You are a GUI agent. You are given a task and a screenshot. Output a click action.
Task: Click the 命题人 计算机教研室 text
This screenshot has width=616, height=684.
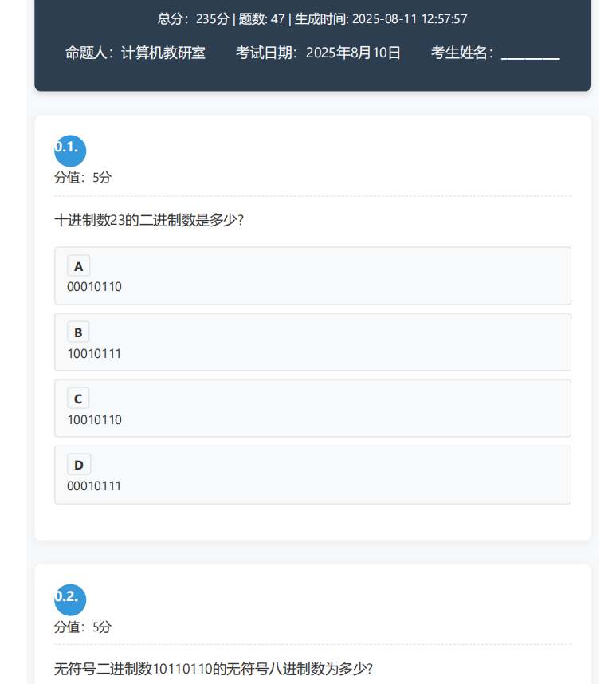point(135,53)
